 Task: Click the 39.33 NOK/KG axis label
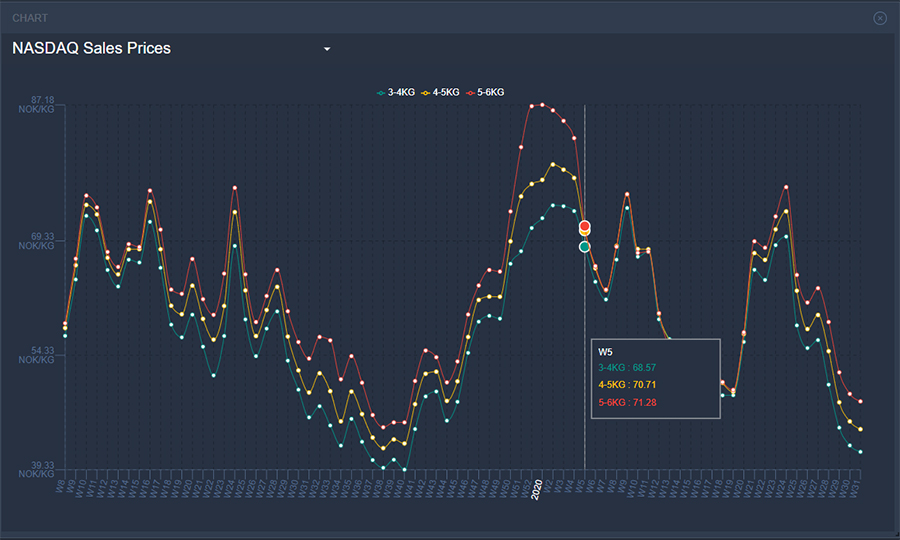[x=37, y=469]
